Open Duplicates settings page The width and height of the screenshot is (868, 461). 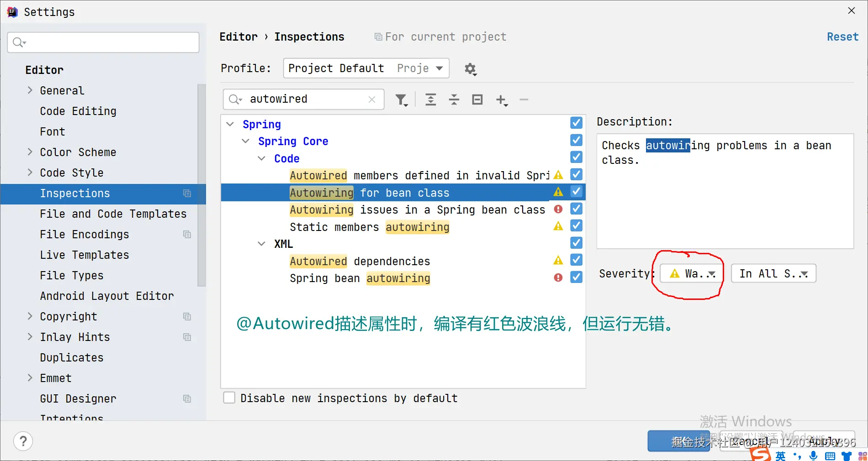pyautogui.click(x=72, y=357)
